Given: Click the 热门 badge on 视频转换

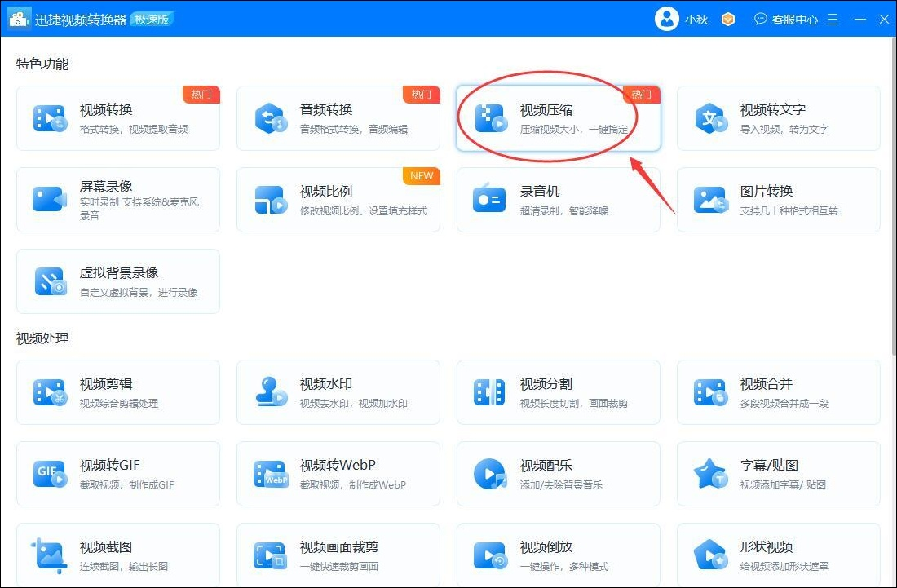Looking at the screenshot, I should (201, 95).
